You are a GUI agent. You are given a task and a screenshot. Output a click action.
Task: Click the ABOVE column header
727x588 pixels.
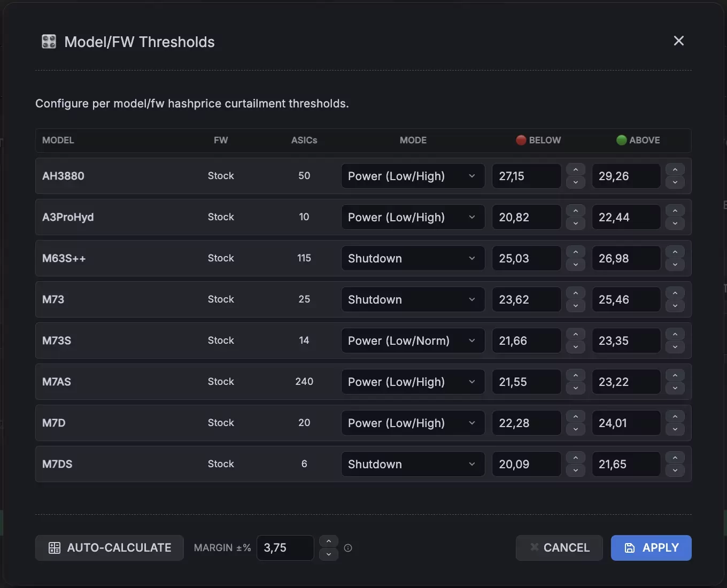(638, 140)
